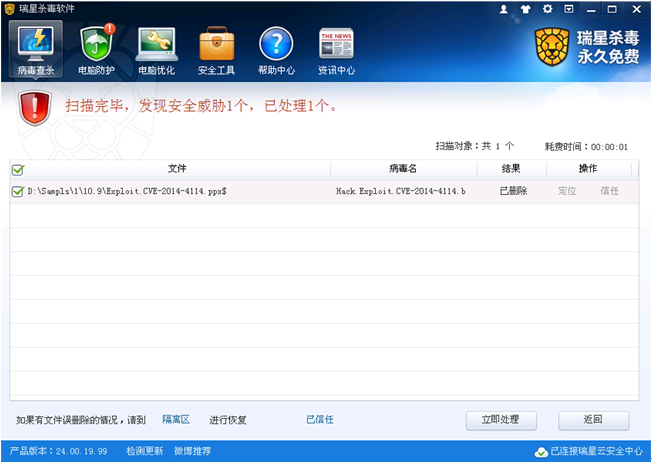The width and height of the screenshot is (652, 463).
Task: Toggle the select-all checkbox in table header
Action: tap(18, 170)
